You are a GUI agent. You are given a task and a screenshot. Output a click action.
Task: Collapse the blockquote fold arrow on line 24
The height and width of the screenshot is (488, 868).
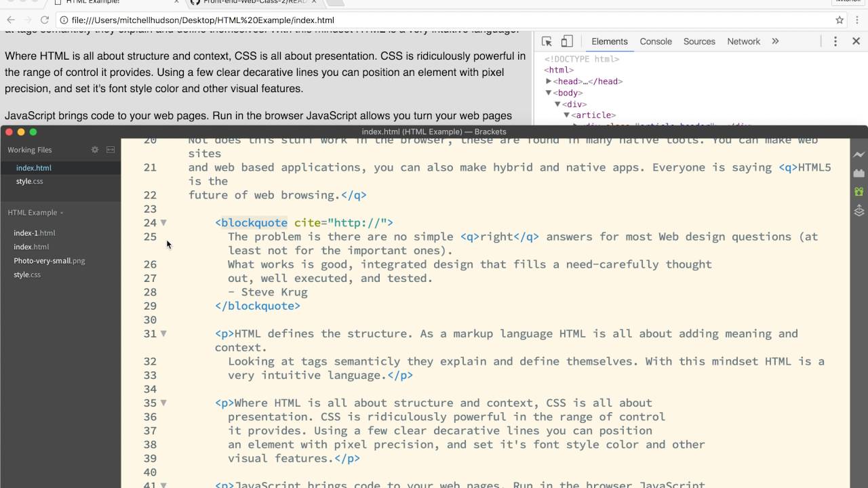[163, 223]
